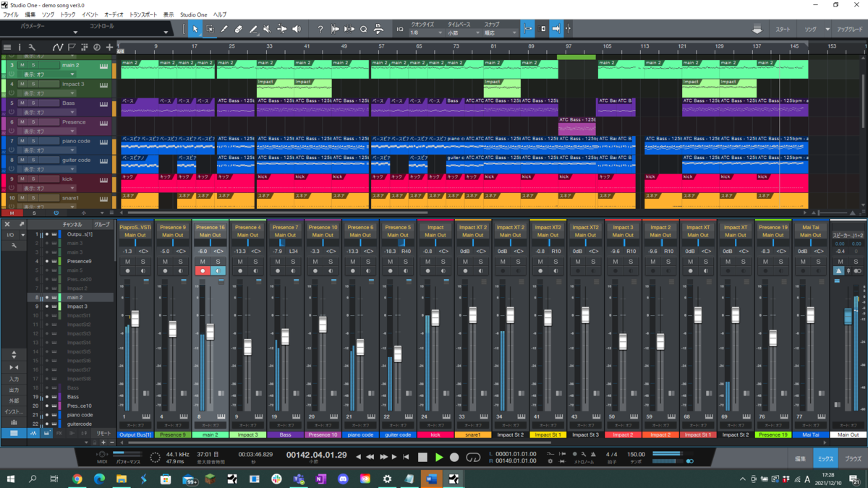Image resolution: width=868 pixels, height=488 pixels.
Task: Open the パラメーター dropdown arrow
Action: pyautogui.click(x=75, y=33)
